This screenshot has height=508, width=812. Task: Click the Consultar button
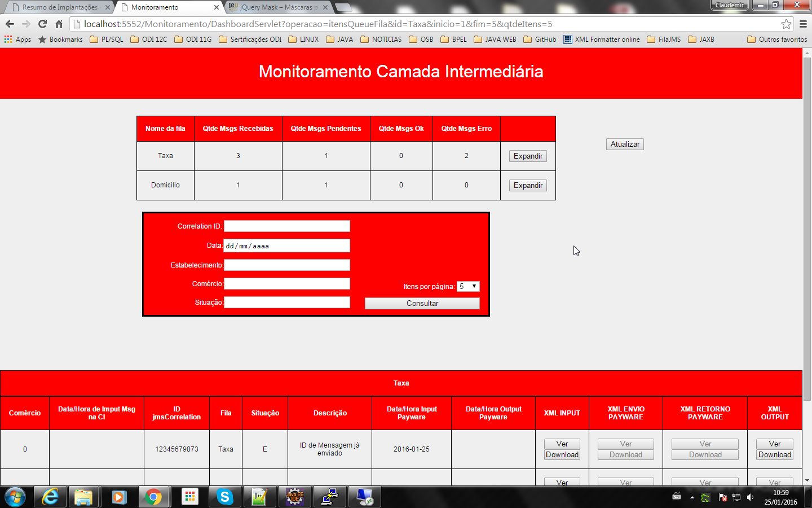pyautogui.click(x=422, y=303)
